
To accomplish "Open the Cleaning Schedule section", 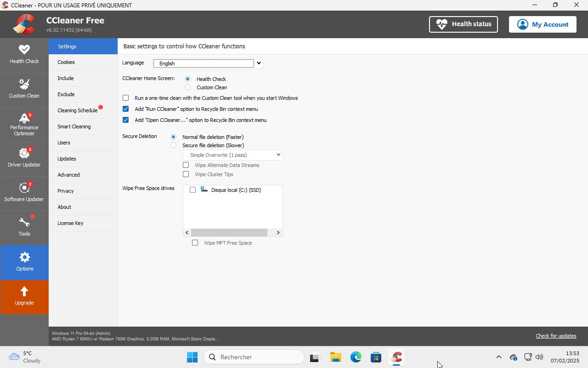I will click(77, 110).
